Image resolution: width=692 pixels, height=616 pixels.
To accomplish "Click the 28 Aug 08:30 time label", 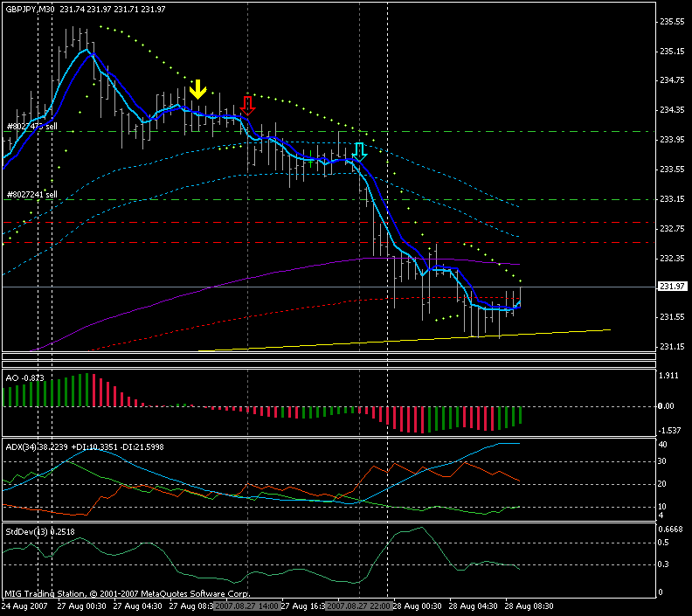I will (529, 606).
